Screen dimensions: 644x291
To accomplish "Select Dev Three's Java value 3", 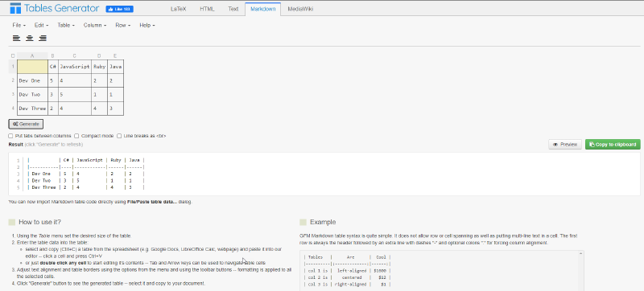I will pyautogui.click(x=115, y=109).
